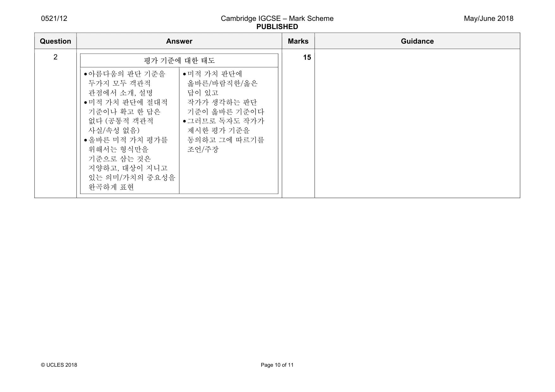555x392 pixels.
Task: Click the line 사실/속성 없음)
Action: [114, 131]
